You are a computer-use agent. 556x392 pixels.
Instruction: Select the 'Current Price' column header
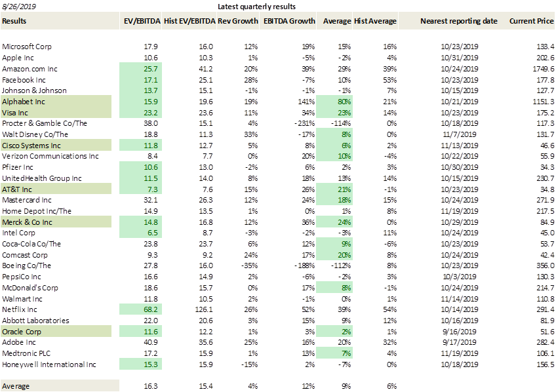click(531, 21)
